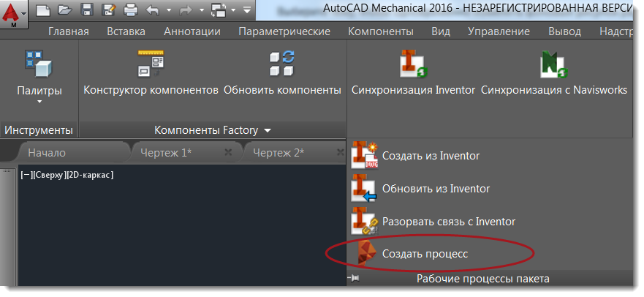Image resolution: width=644 pixels, height=297 pixels.
Task: Click the Redo arrow icon
Action: (x=186, y=10)
